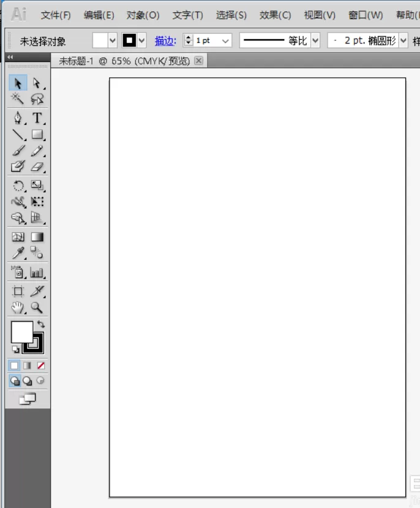This screenshot has width=420, height=508.
Task: Open the 描边 stroke panel link
Action: point(165,41)
